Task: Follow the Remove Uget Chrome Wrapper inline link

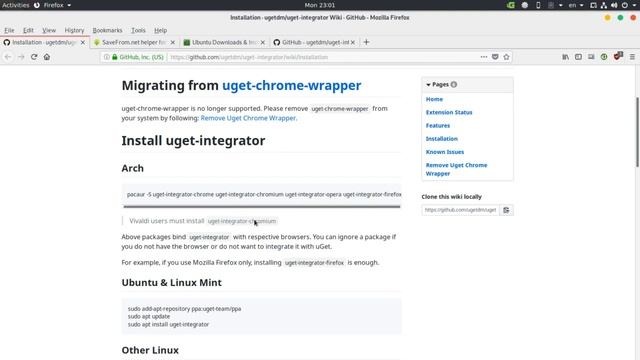Action: pos(248,118)
